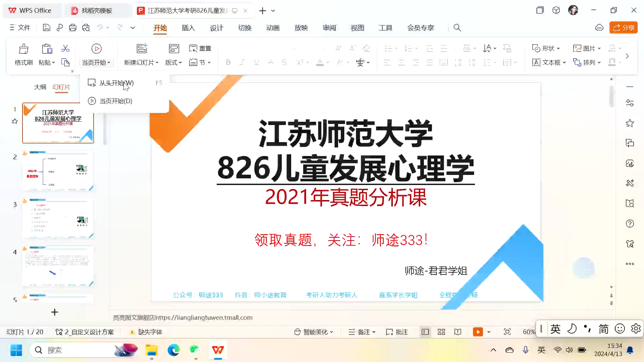
Task: Open the help question-mark sidebar icon
Action: click(630, 224)
